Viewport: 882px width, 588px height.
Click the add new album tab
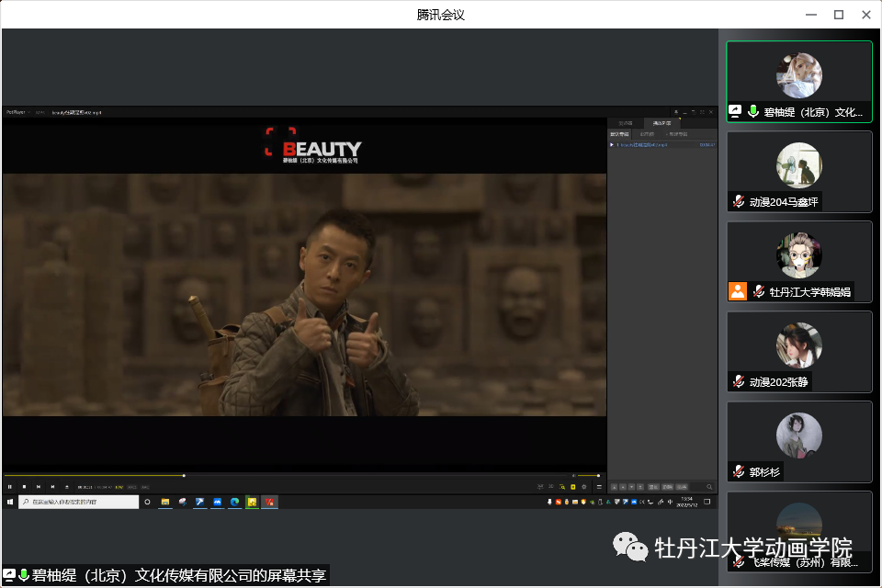(677, 134)
